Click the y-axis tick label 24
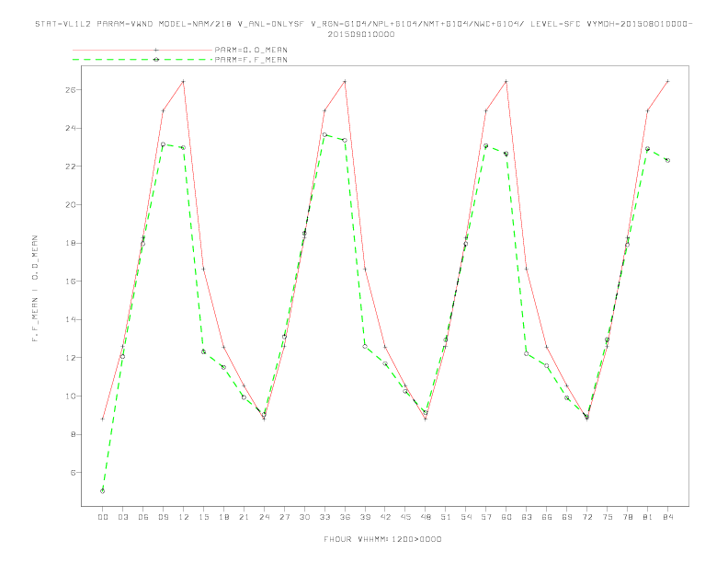Viewport: 728px width, 563px height. coord(71,128)
